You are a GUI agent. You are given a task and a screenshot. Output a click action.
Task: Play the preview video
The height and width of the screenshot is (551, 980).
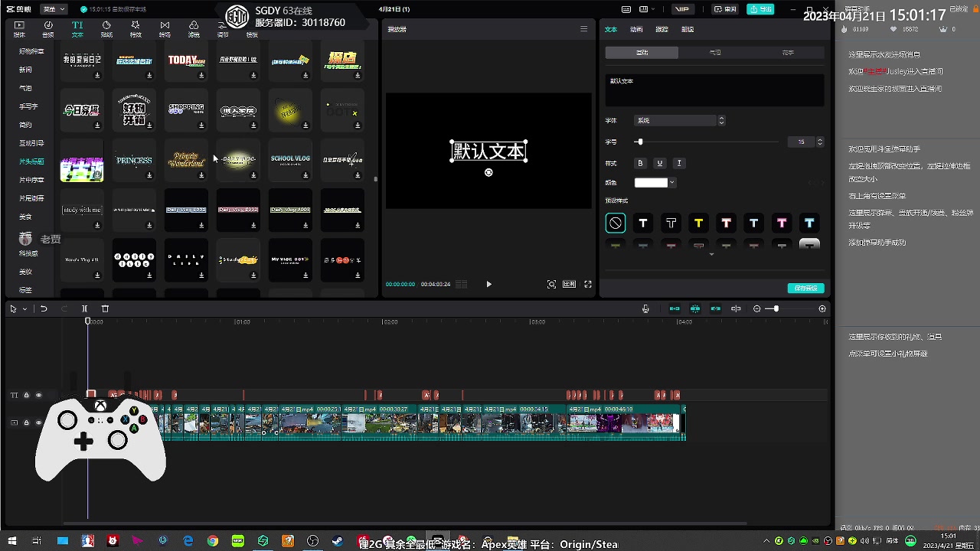coord(488,284)
